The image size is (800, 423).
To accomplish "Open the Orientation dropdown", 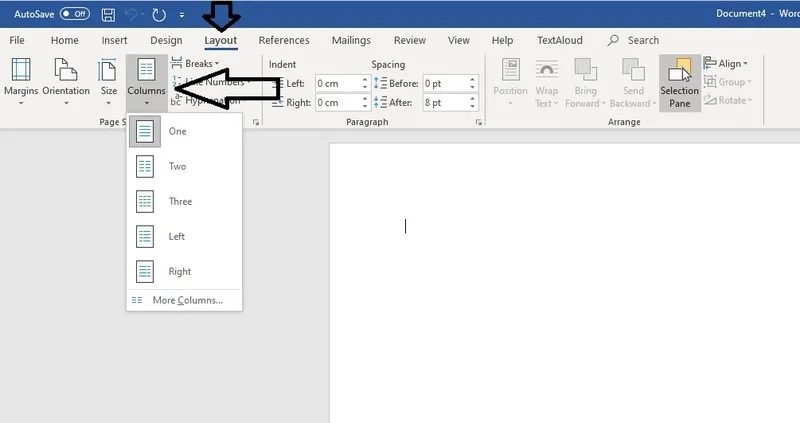I will point(66,83).
